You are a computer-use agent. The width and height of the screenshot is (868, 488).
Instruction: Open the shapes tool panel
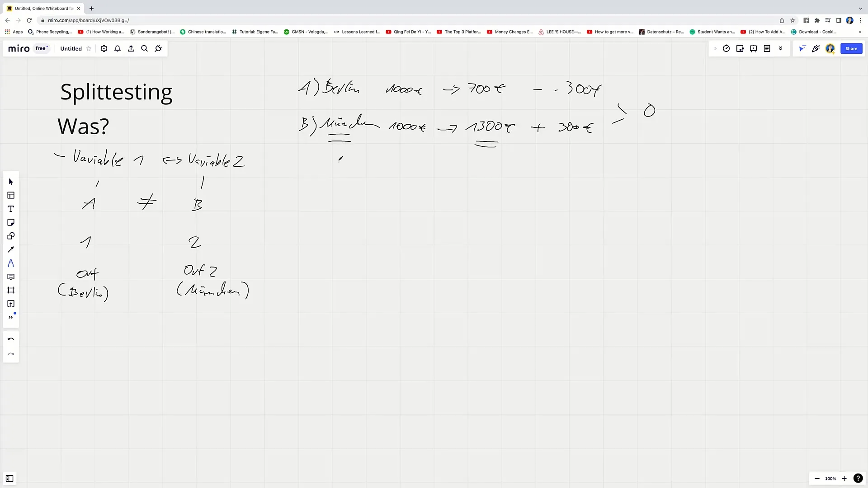[11, 236]
